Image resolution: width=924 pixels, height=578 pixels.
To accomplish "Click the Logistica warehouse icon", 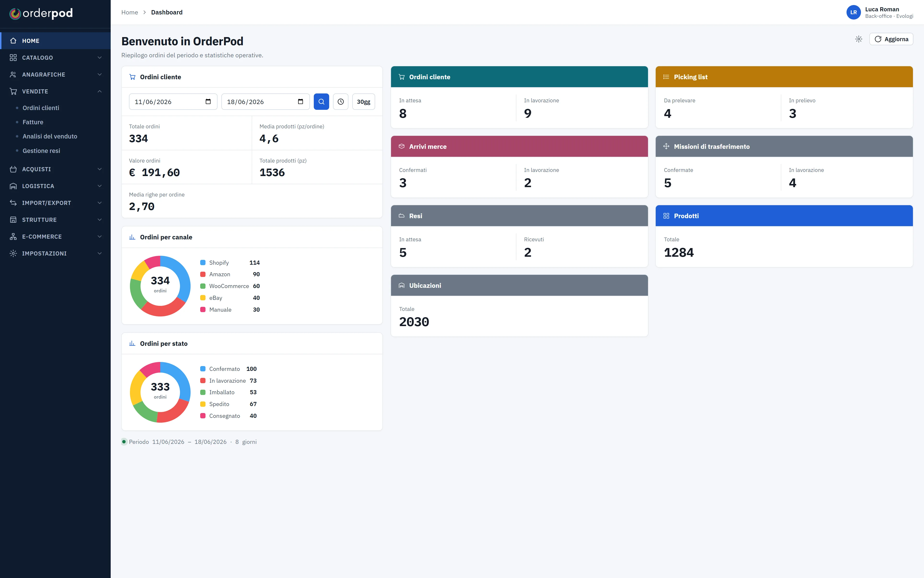I will coord(13,186).
